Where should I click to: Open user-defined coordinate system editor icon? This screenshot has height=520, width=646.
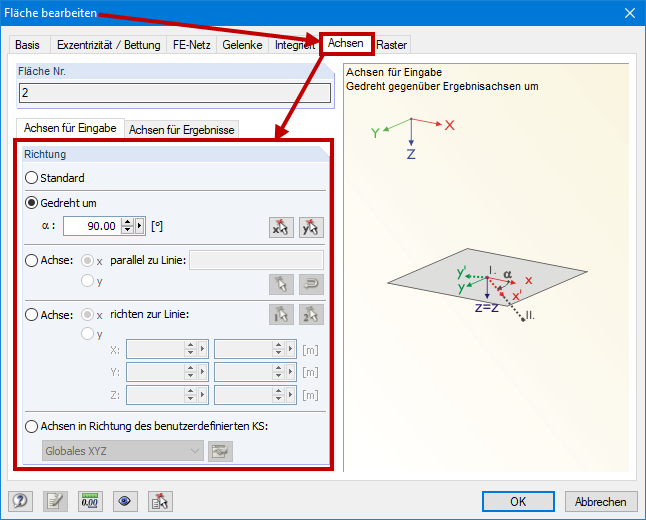[220, 452]
